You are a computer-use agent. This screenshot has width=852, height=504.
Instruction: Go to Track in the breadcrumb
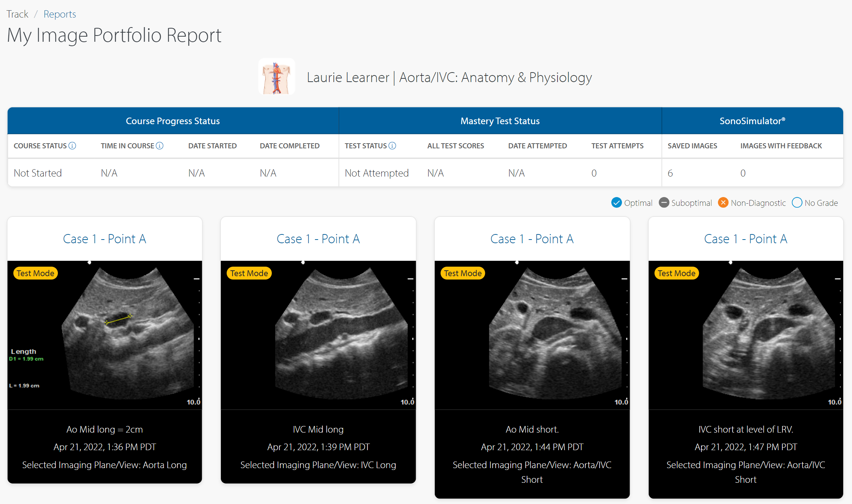(x=17, y=14)
